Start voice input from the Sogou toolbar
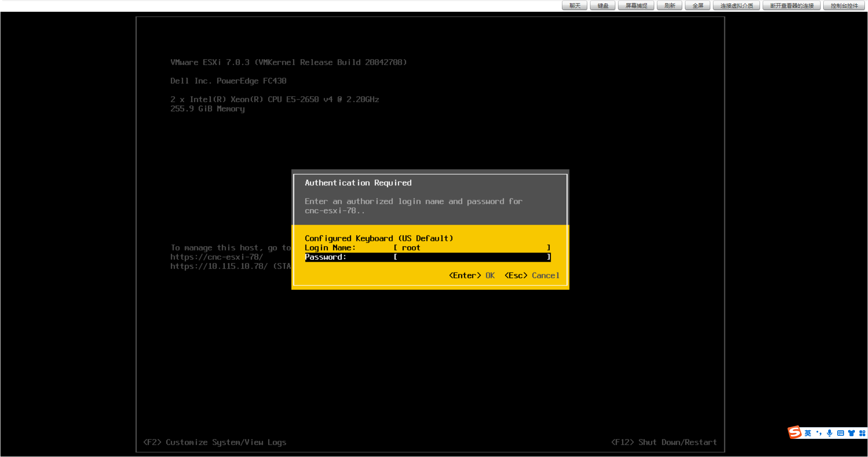Viewport: 868px width, 457px height. (x=830, y=433)
